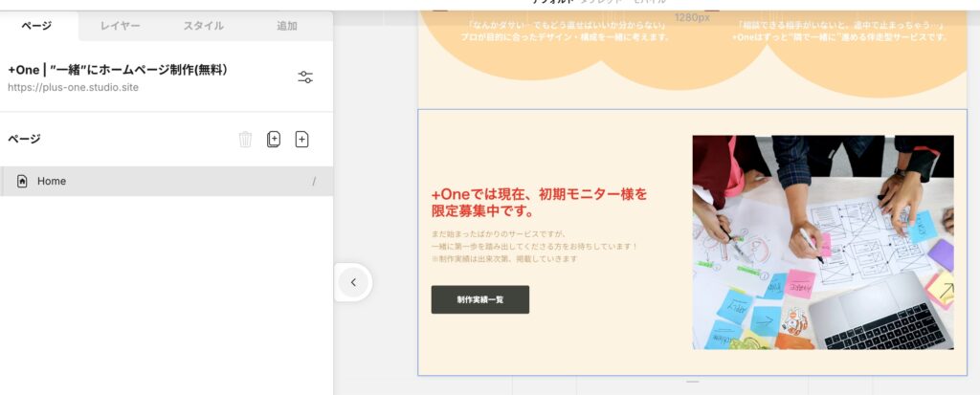Click the duplicate page icon
Screen dimensions: 980x395
pyautogui.click(x=273, y=140)
